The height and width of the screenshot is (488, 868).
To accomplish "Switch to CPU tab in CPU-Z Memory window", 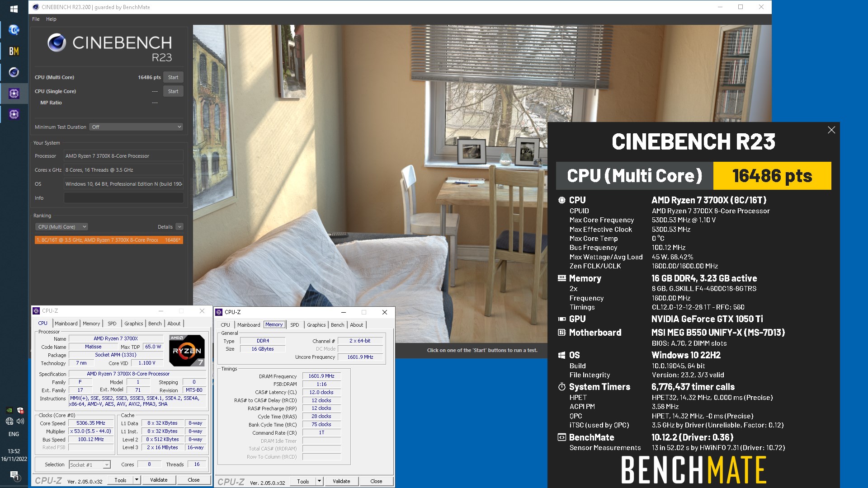I will tap(225, 325).
